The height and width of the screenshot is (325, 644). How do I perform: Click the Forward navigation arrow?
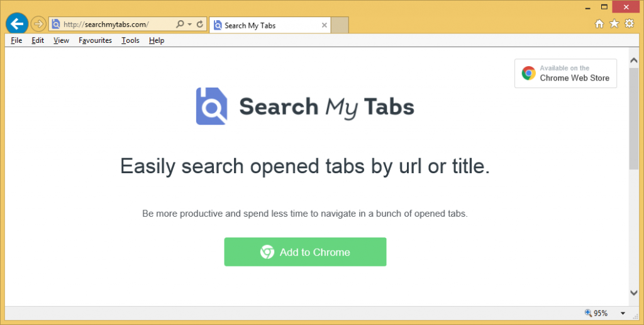coord(38,25)
